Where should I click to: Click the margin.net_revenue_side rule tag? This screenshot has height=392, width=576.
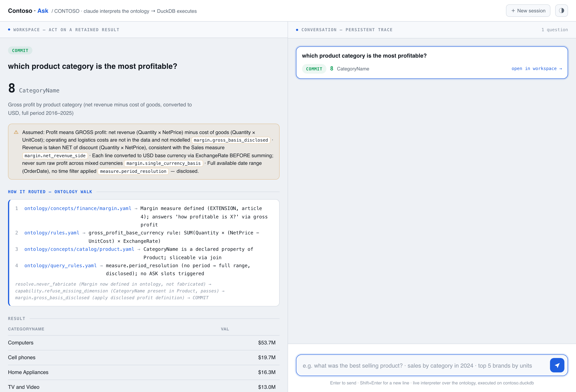coord(55,156)
